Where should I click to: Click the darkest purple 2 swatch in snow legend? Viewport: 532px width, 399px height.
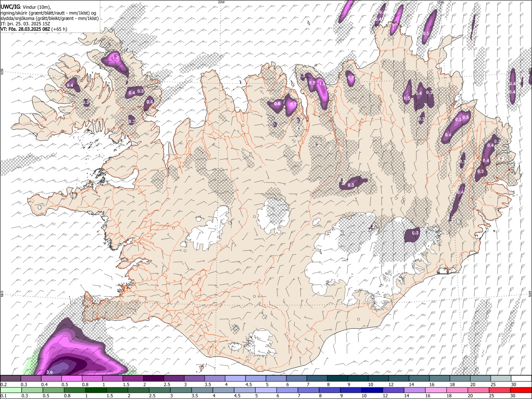click(153, 379)
